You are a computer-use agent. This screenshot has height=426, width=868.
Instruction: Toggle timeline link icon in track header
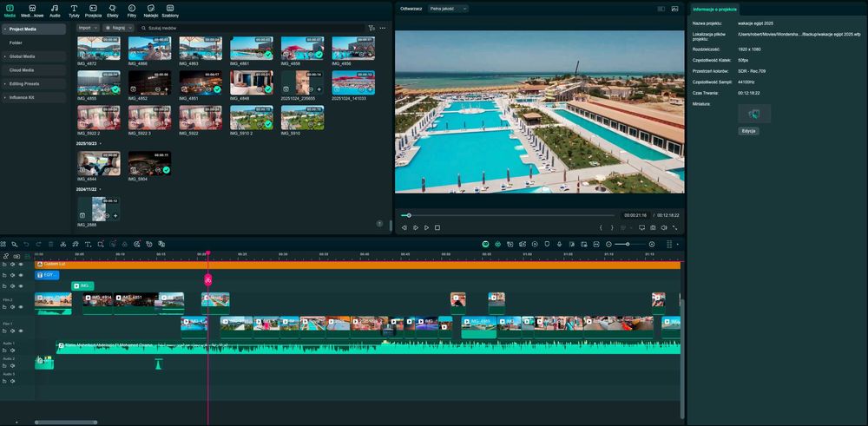(5, 256)
